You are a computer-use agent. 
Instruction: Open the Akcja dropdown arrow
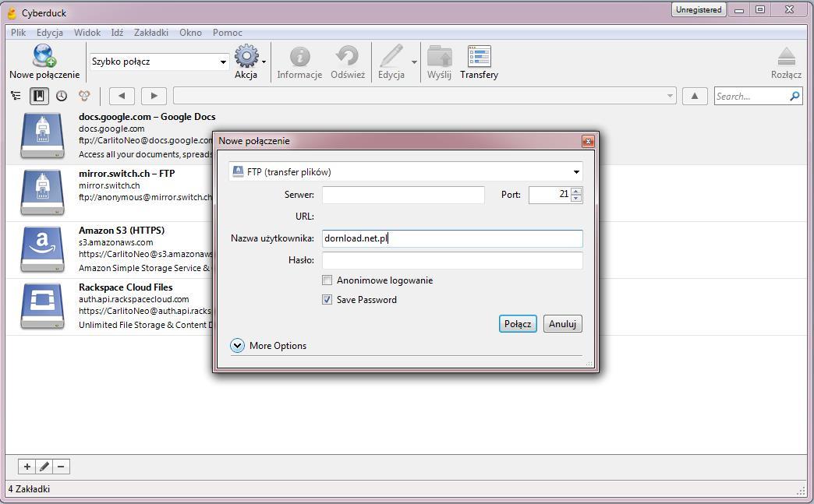click(264, 62)
